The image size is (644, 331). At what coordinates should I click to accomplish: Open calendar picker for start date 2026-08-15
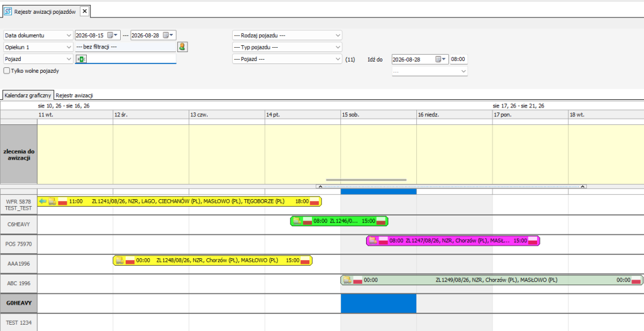tap(113, 35)
